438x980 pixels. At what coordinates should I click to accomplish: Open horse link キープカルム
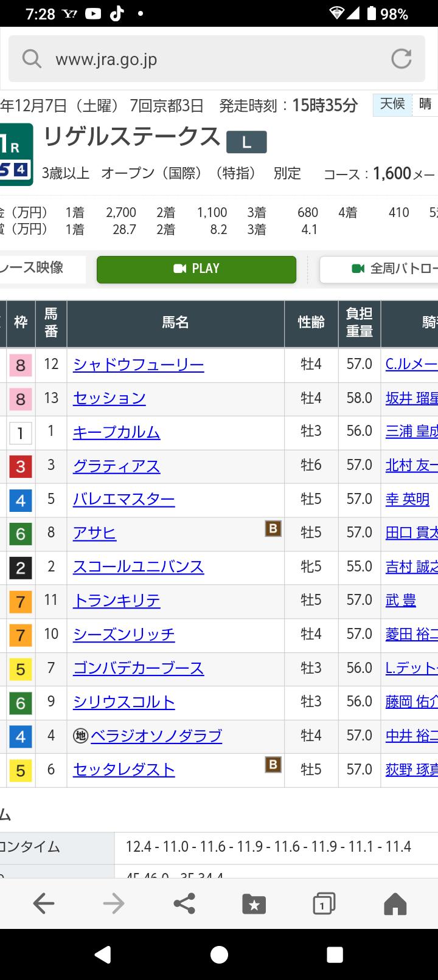(116, 432)
